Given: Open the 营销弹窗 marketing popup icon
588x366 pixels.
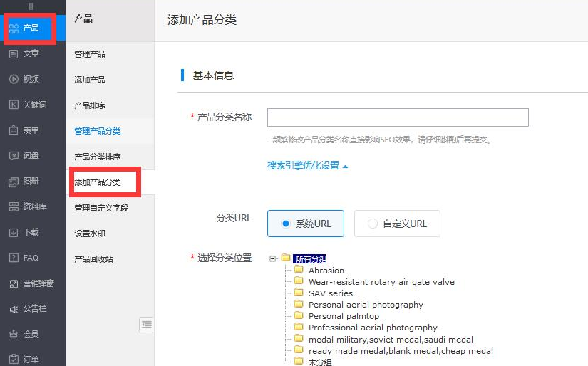Looking at the screenshot, I should 14,283.
